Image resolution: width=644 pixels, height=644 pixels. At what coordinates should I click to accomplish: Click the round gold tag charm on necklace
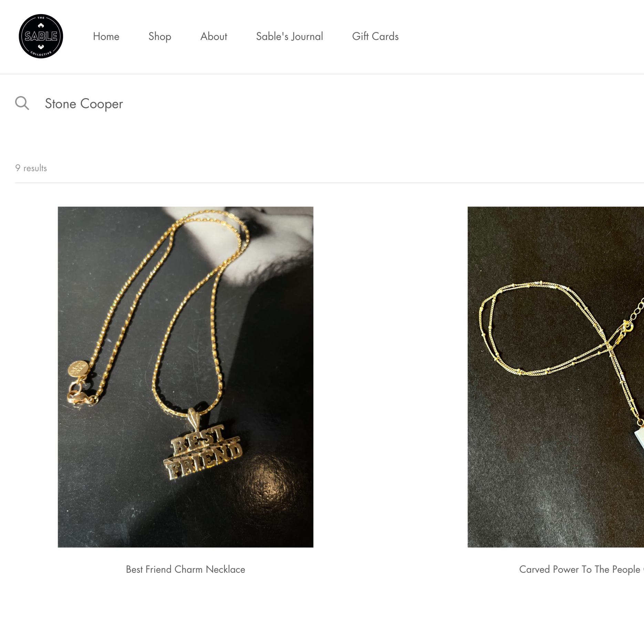click(77, 369)
